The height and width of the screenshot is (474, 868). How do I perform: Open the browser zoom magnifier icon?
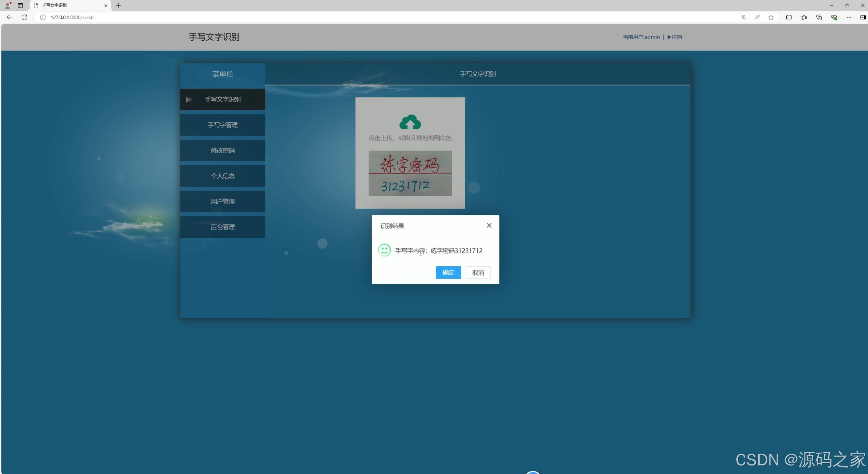tap(743, 17)
